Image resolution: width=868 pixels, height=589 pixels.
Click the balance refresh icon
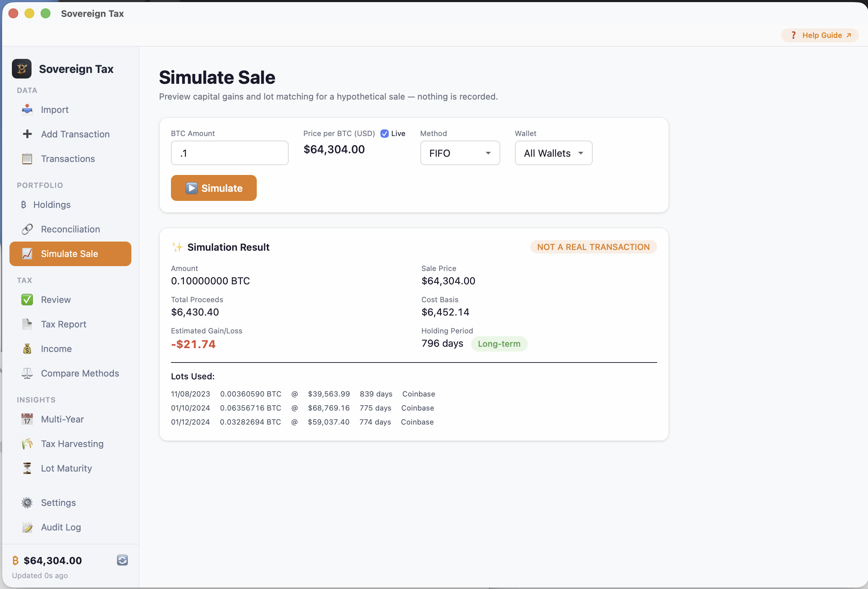pos(123,560)
